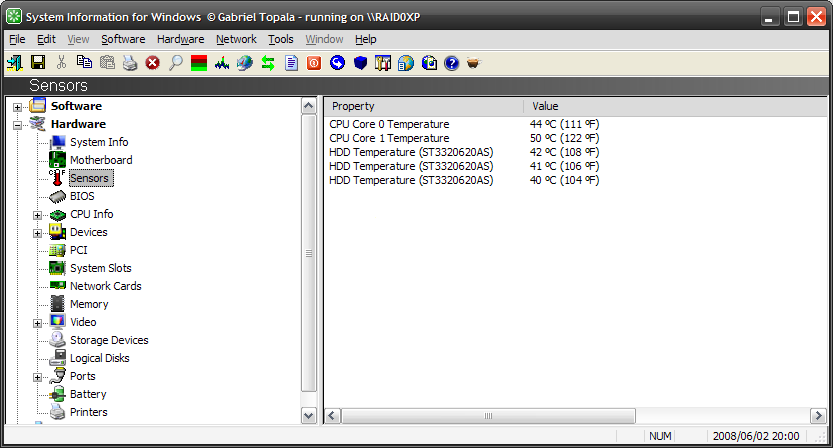Select Battery in the tree
The image size is (833, 448).
pyautogui.click(x=88, y=394)
